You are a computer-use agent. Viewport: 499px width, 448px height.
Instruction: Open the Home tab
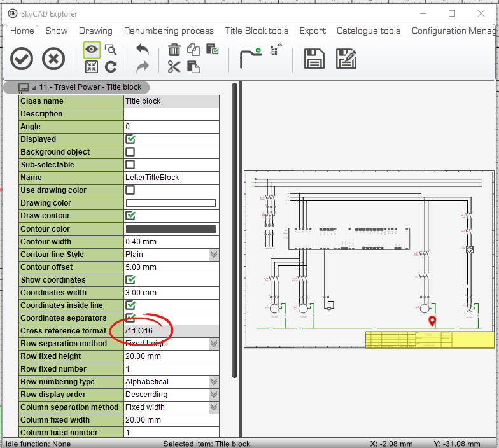point(22,31)
